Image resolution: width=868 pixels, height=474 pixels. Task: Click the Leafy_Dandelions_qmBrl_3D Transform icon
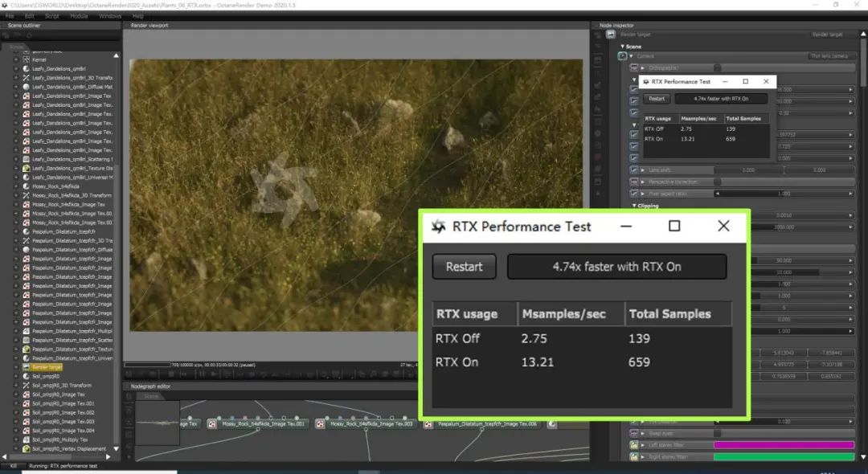tap(26, 78)
